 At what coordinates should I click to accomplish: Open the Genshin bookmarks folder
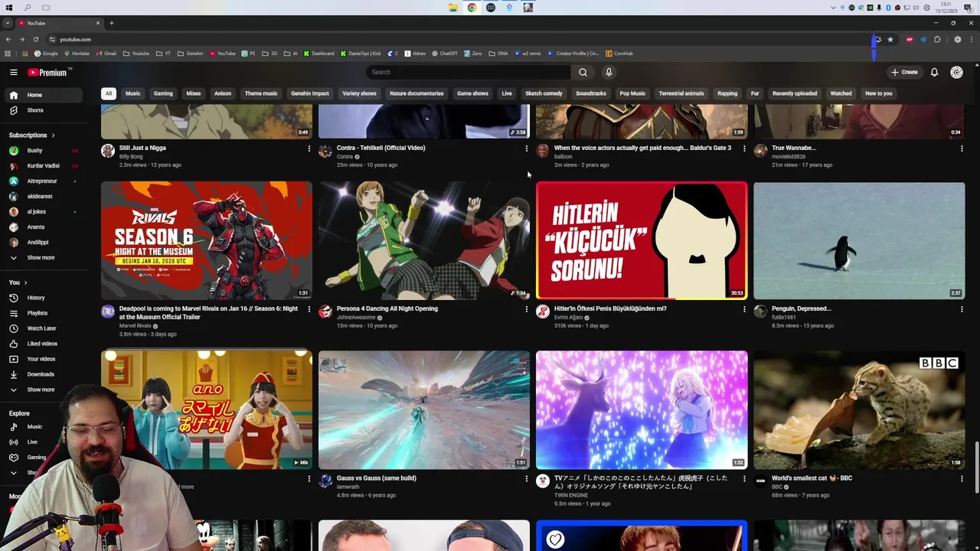pyautogui.click(x=190, y=54)
